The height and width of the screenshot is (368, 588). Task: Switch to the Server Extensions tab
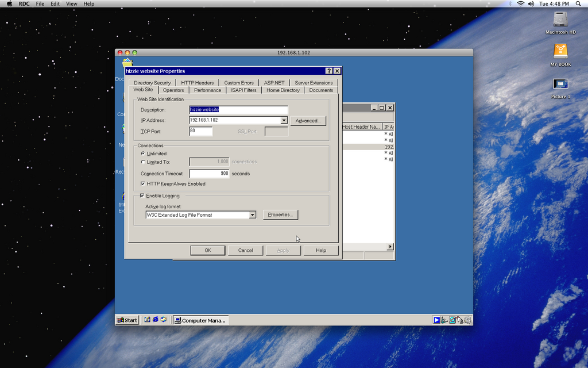[314, 83]
